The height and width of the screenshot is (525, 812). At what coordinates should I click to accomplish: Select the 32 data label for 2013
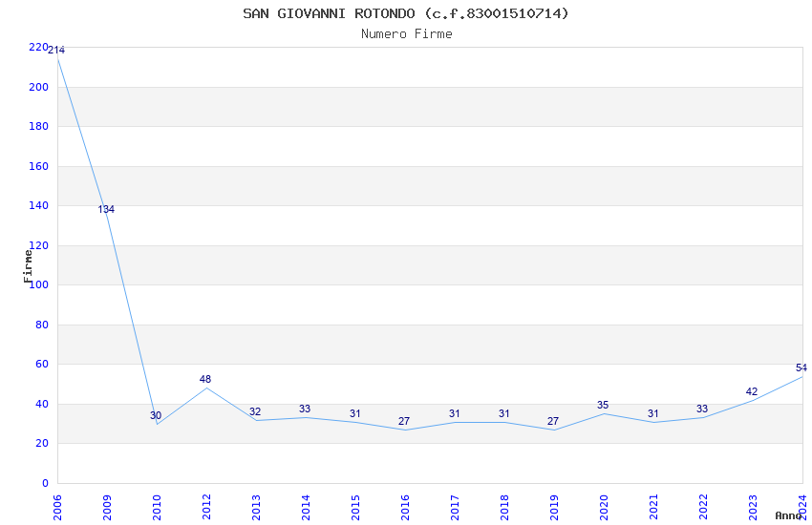point(255,411)
